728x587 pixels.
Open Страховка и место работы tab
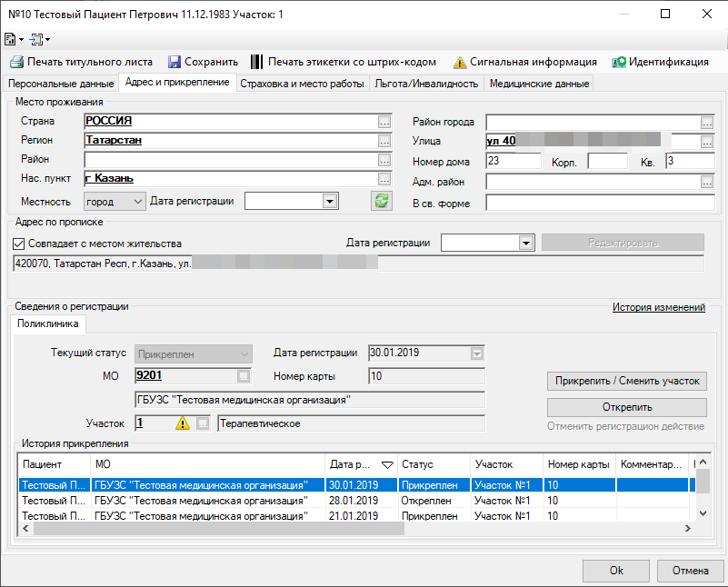302,84
